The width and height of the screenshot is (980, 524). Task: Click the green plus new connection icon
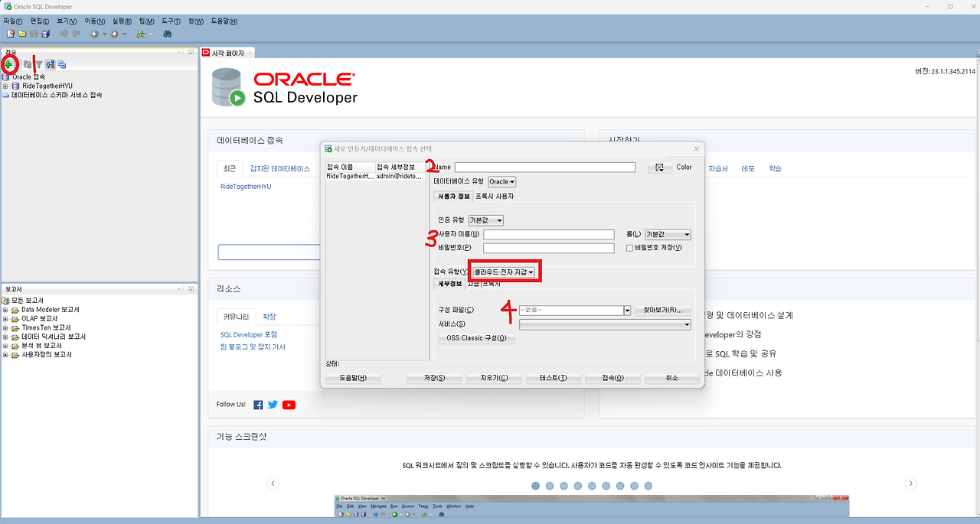pos(8,64)
